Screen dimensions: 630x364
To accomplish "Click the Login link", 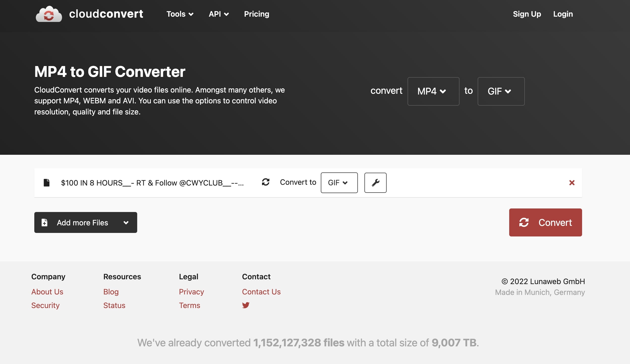I will pos(563,14).
